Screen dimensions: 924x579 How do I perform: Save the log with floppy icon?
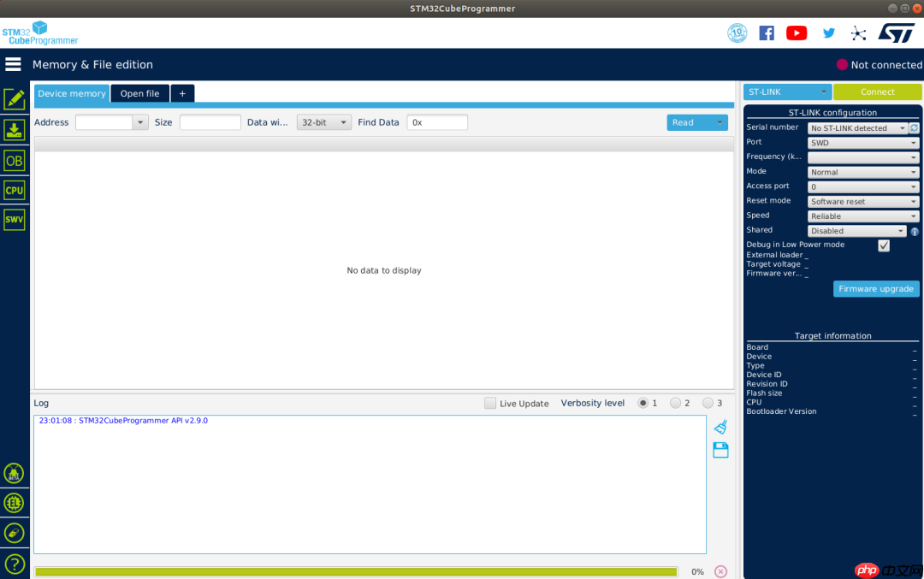coord(720,450)
